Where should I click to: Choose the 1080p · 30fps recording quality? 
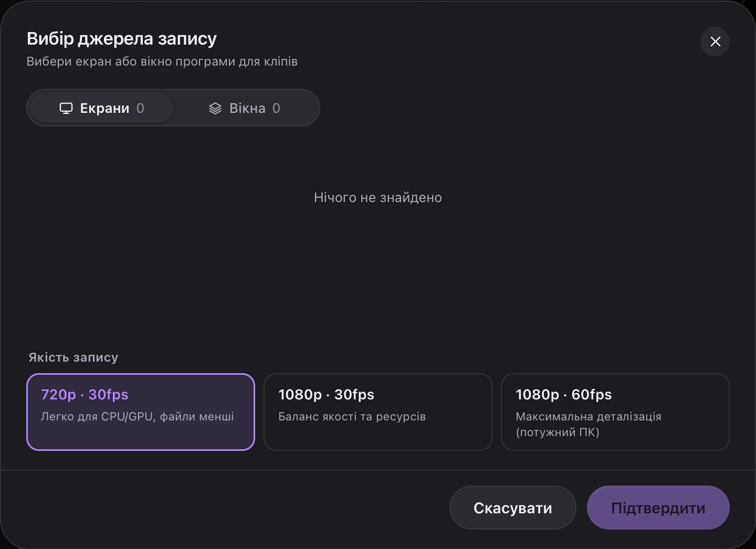[378, 412]
